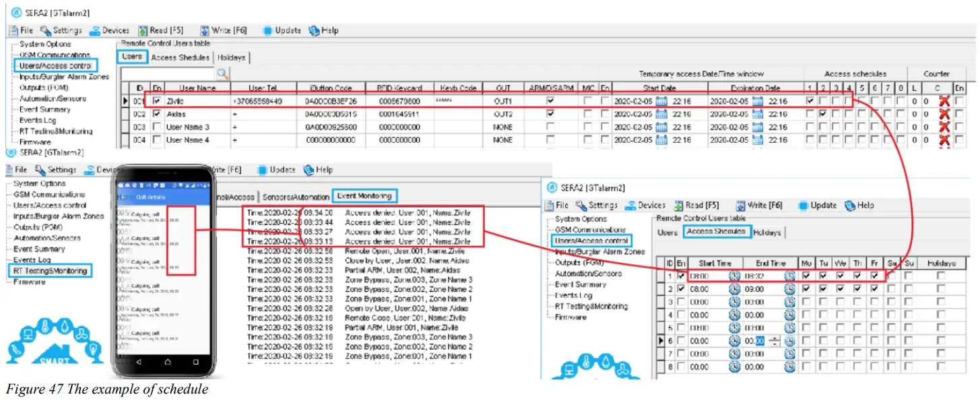
Task: Open Start Date calendar picker for Zivile
Action: point(661,101)
